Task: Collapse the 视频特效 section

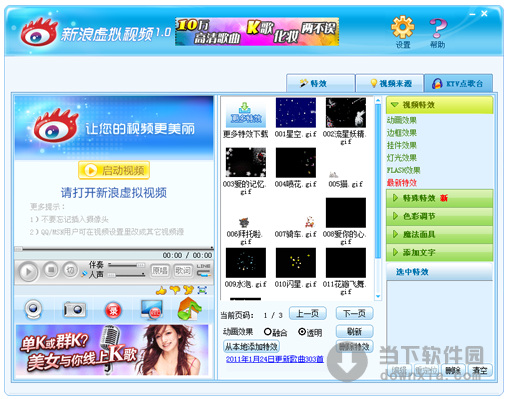Action: (439, 105)
